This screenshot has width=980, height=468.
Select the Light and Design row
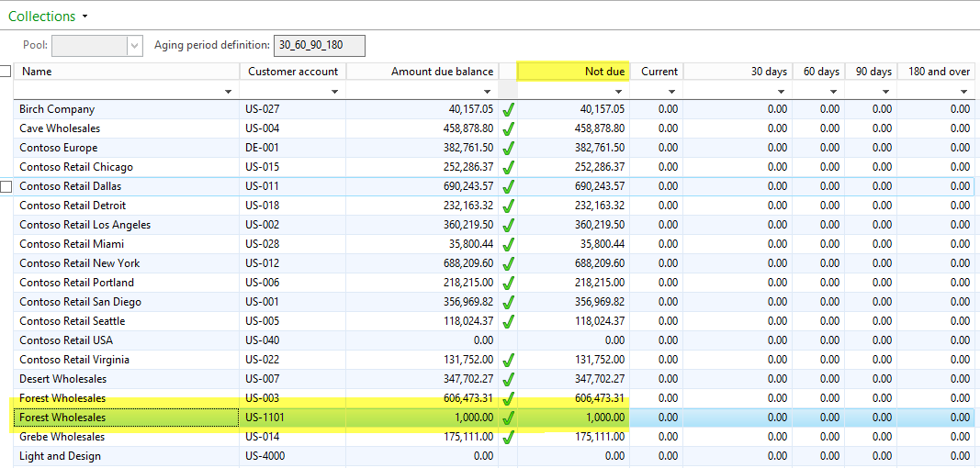click(x=61, y=456)
